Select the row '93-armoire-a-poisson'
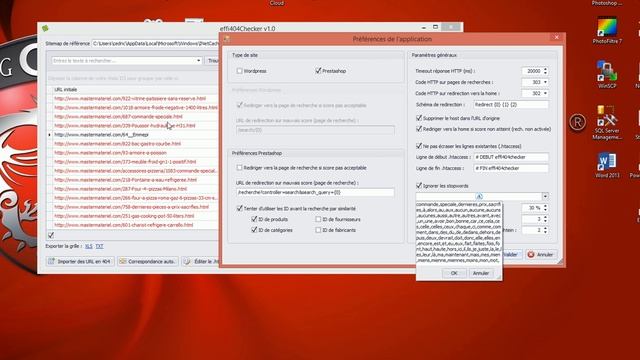Image resolution: width=640 pixels, height=360 pixels. coord(135,153)
